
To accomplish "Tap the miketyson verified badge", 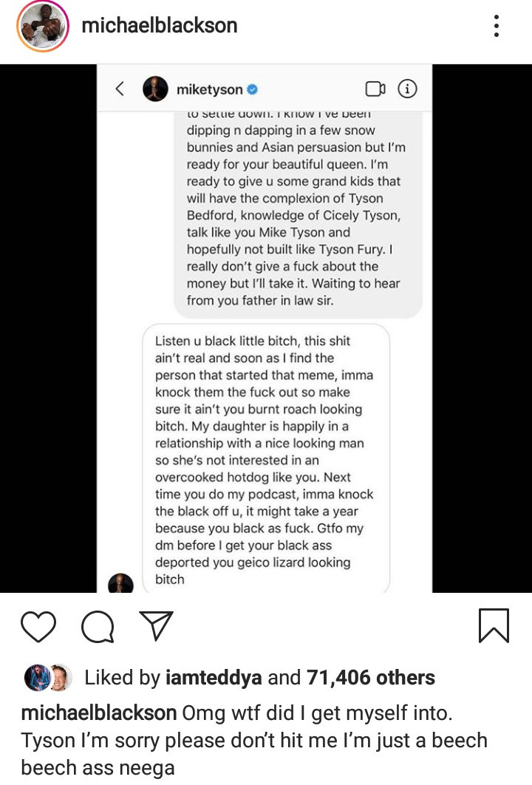I will [x=253, y=90].
